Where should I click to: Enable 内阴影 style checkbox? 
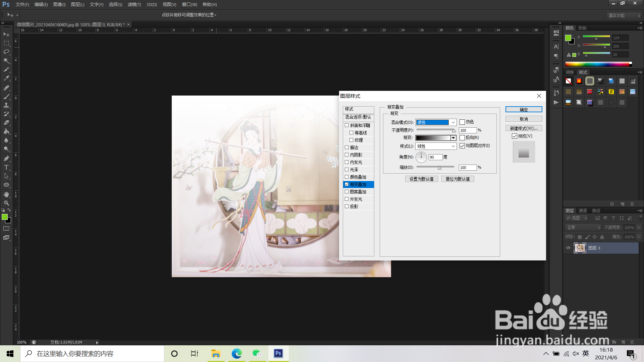click(347, 155)
